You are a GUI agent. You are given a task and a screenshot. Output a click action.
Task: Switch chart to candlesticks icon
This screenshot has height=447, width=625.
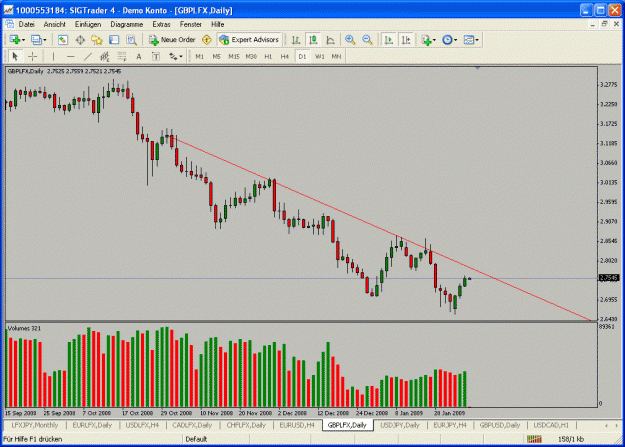[x=313, y=40]
